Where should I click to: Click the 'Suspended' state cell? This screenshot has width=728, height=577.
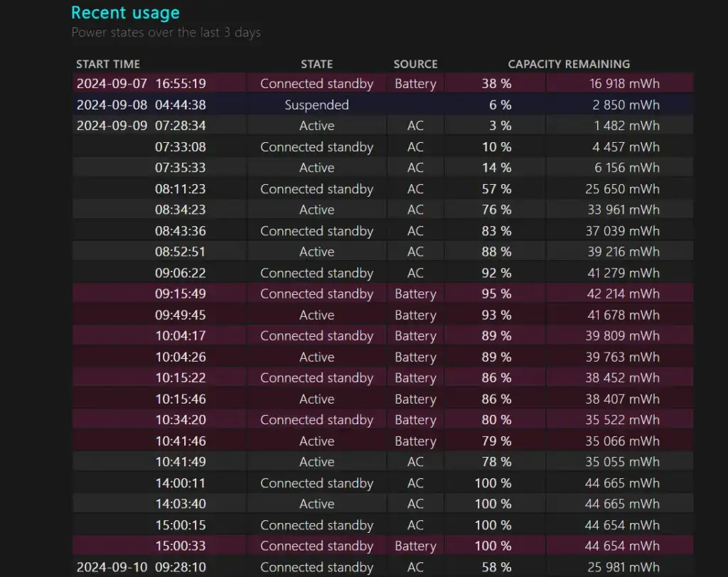coord(316,105)
